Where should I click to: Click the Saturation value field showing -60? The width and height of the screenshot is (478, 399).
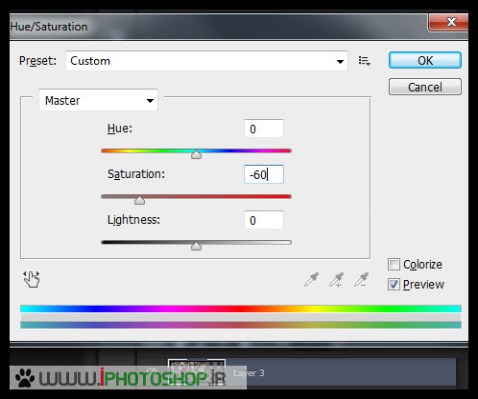(x=264, y=174)
